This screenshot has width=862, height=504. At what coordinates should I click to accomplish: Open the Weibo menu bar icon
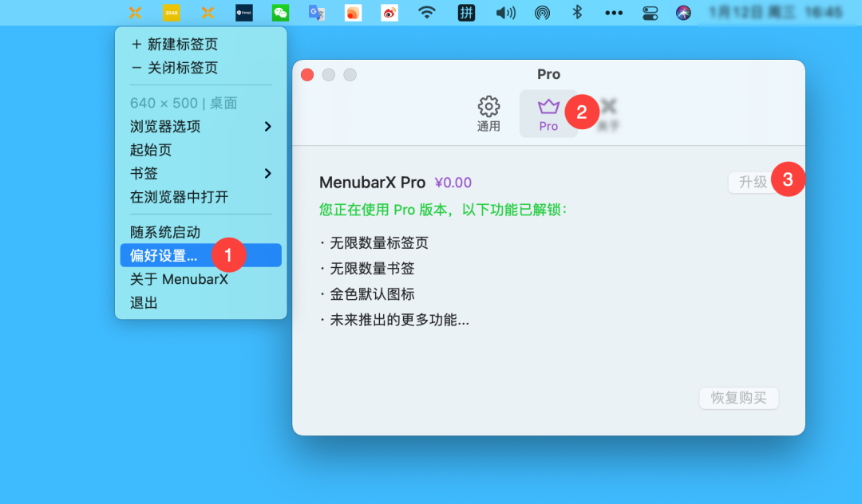(389, 13)
